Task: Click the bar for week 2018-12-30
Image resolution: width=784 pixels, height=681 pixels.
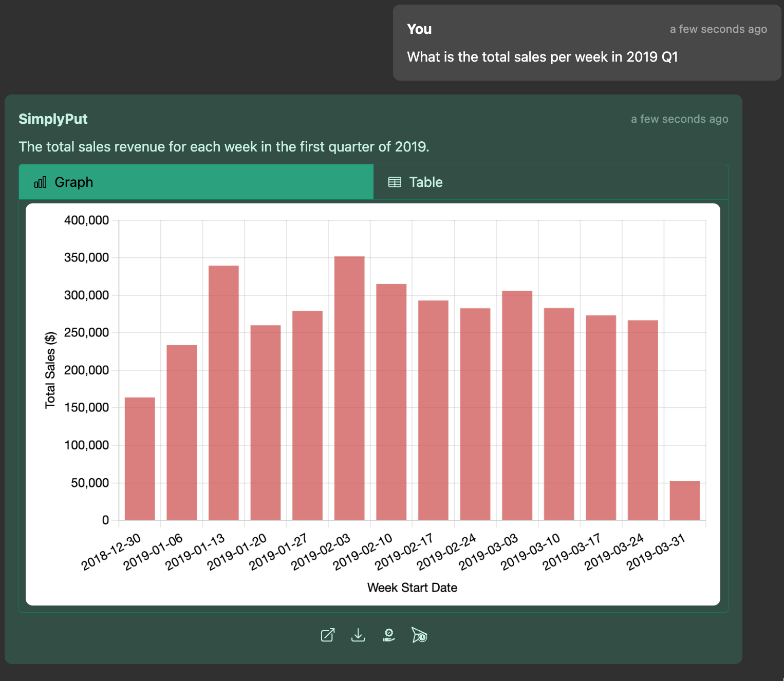Action: pyautogui.click(x=140, y=459)
